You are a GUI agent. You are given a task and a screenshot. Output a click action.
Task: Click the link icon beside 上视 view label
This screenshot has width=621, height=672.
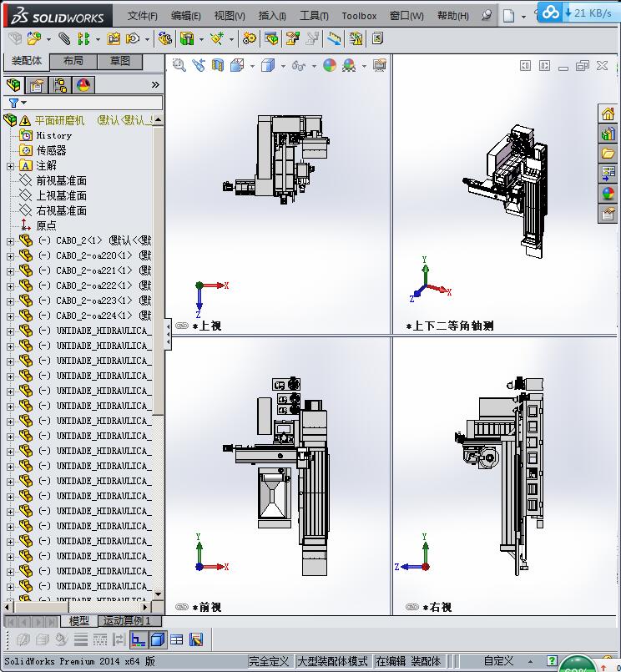click(x=182, y=326)
